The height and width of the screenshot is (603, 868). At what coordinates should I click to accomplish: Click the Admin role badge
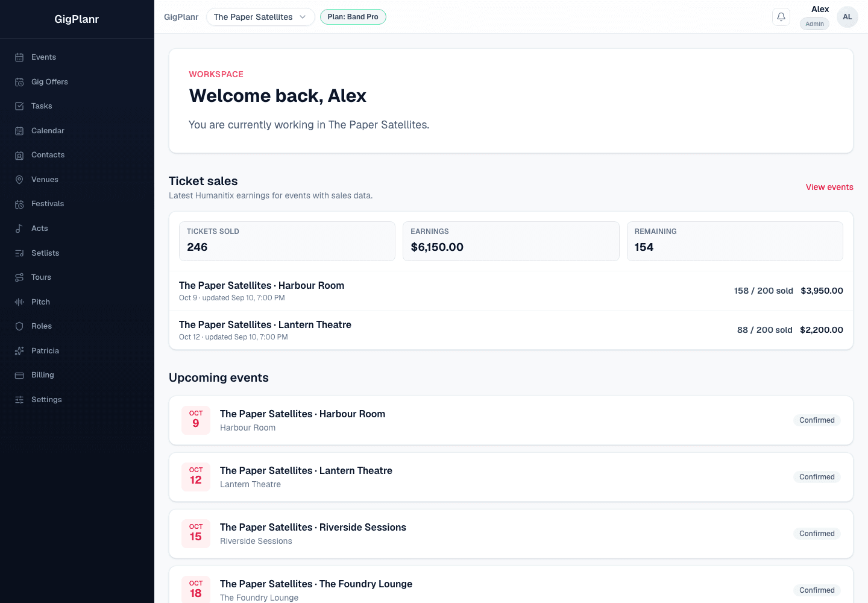[x=814, y=24]
